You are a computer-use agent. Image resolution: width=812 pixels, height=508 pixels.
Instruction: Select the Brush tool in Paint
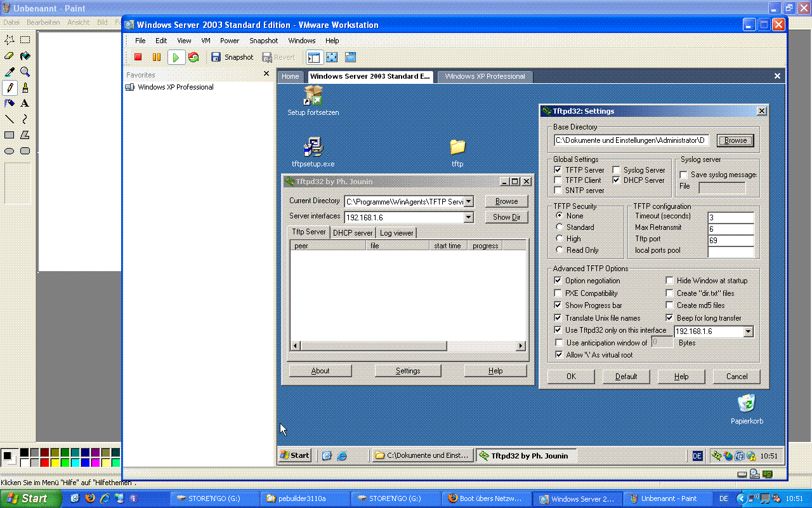click(25, 88)
